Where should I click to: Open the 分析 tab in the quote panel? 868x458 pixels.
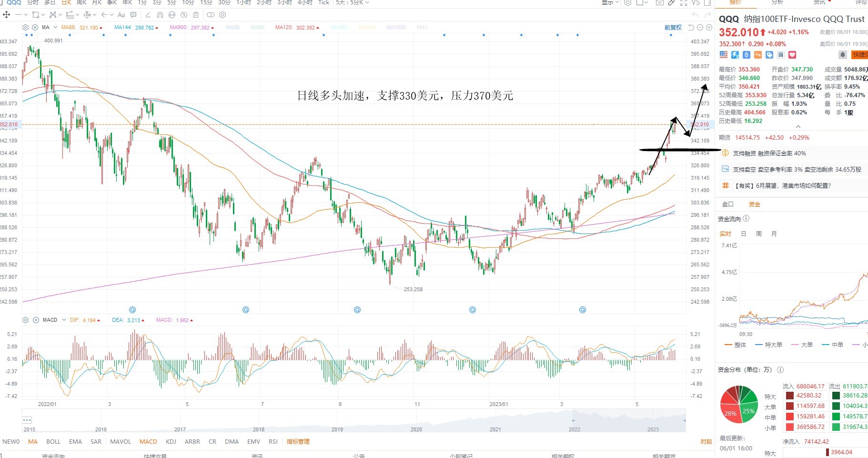pyautogui.click(x=777, y=2)
